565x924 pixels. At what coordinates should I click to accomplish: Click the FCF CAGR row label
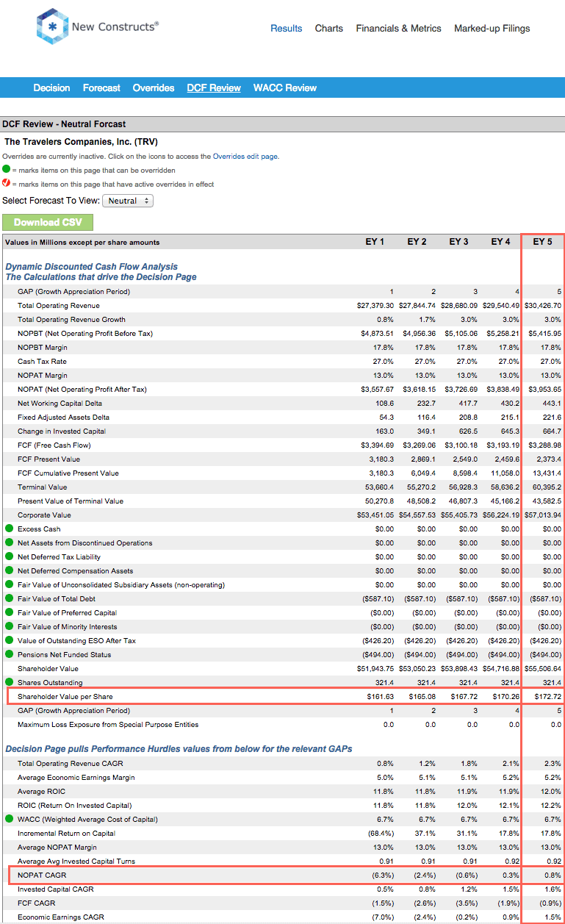[x=37, y=903]
